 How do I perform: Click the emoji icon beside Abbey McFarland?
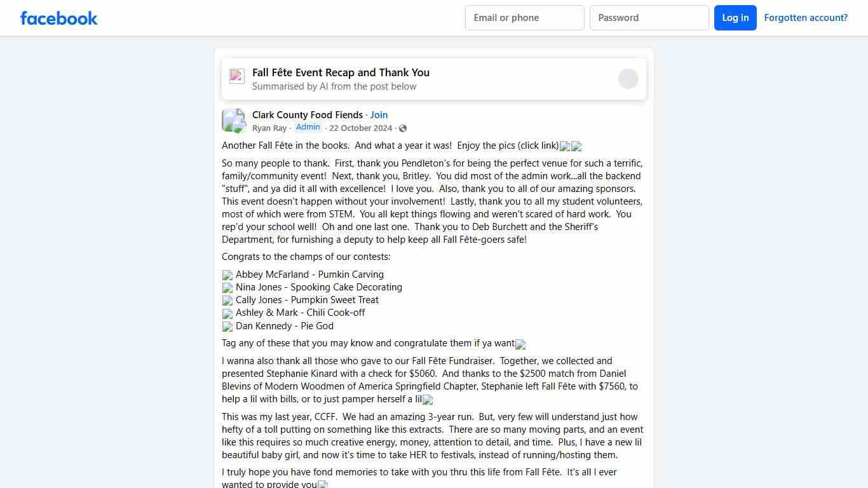point(227,275)
